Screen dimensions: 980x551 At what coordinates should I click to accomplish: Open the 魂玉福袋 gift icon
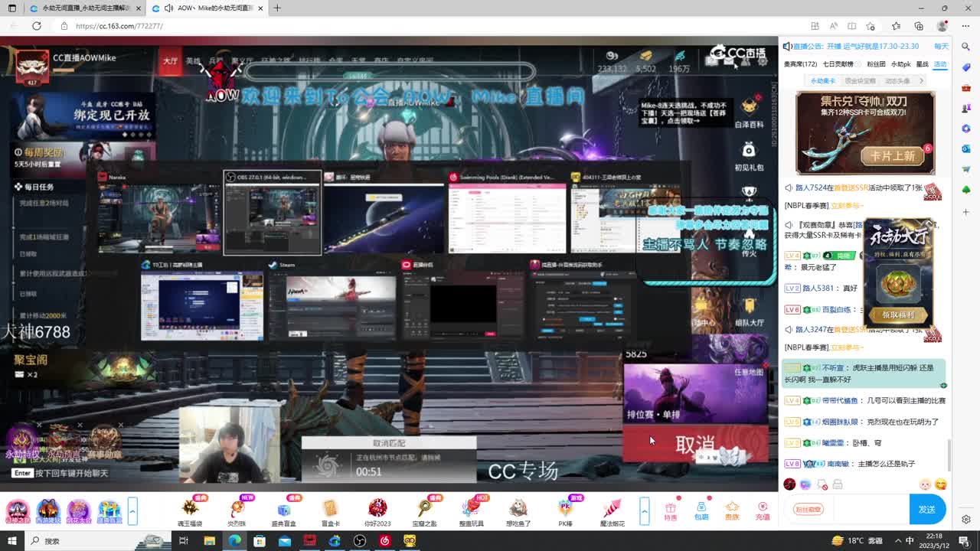pos(190,510)
